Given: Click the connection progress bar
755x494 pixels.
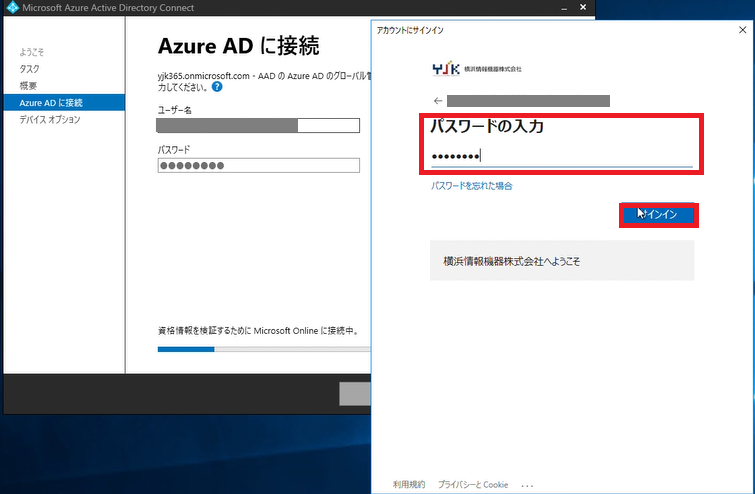Looking at the screenshot, I should pyautogui.click(x=264, y=350).
